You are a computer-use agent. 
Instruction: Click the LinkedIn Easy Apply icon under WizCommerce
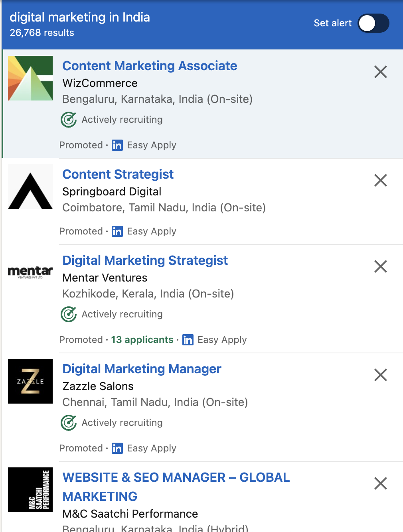[x=117, y=145]
